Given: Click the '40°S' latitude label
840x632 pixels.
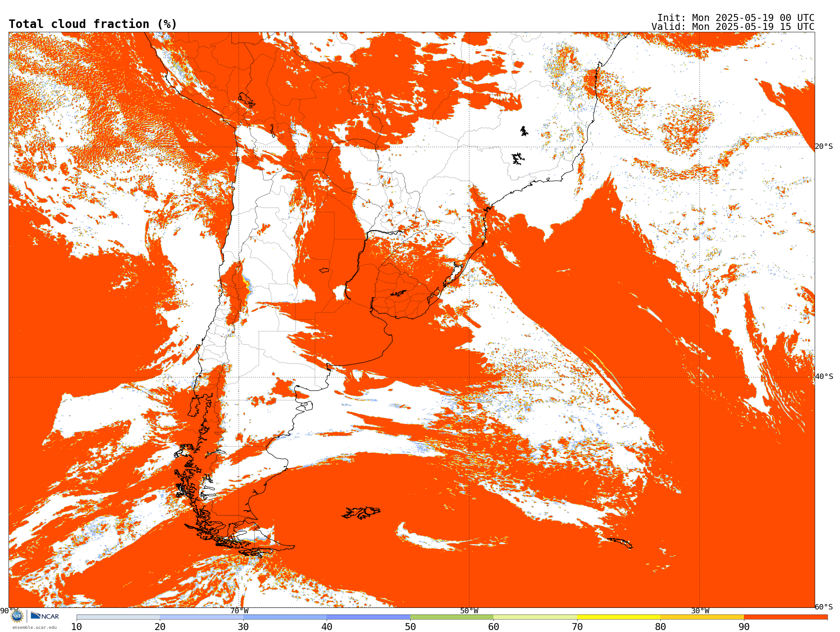Looking at the screenshot, I should 824,377.
